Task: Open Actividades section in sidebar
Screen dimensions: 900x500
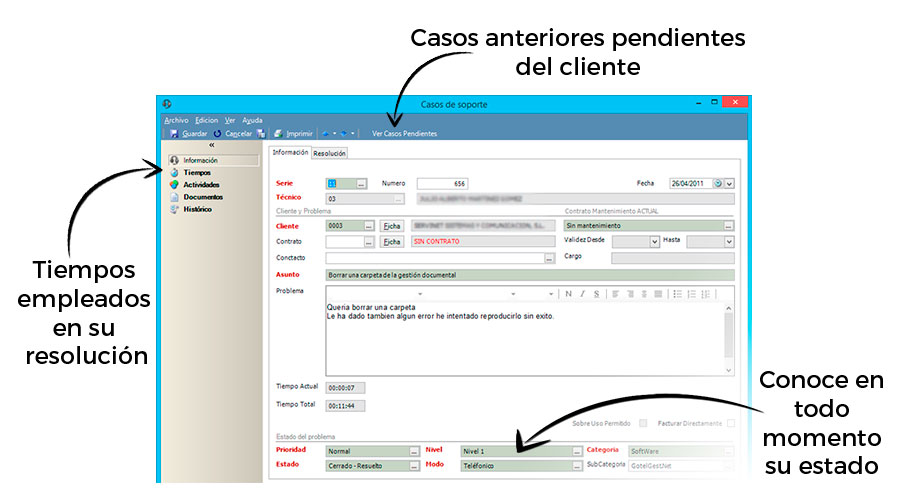Action: coord(201,184)
